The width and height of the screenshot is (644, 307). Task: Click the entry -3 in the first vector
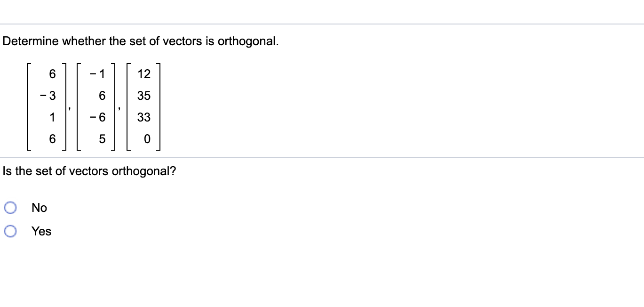pos(48,96)
